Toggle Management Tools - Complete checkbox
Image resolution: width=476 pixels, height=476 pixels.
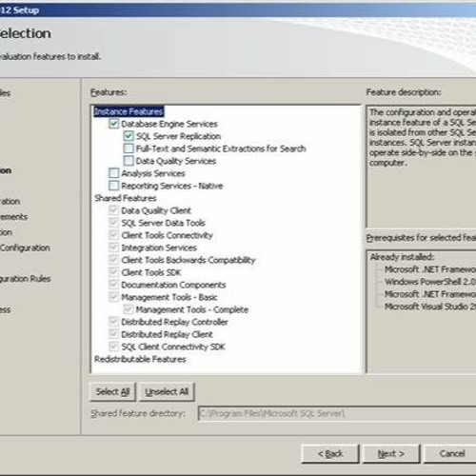[129, 309]
